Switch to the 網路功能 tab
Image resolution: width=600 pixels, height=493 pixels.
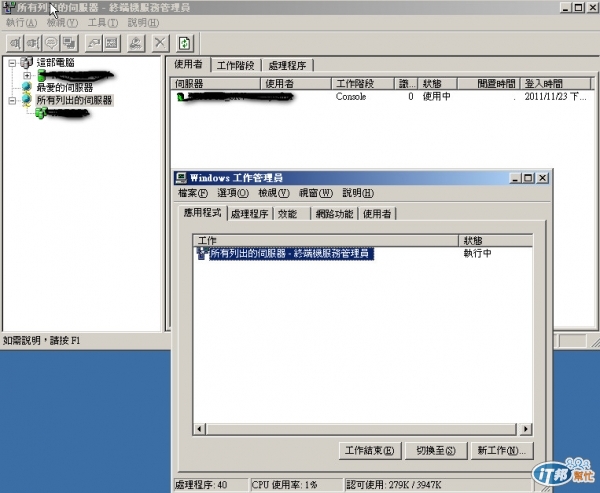click(334, 214)
